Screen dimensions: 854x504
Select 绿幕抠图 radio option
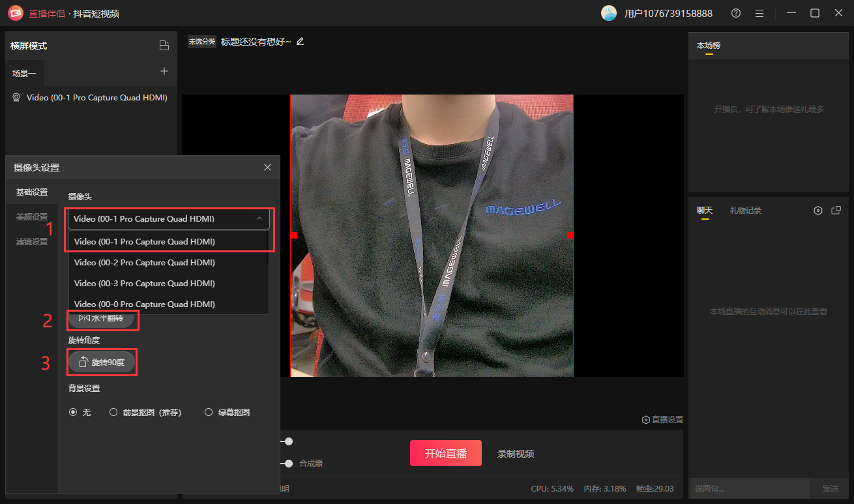click(x=209, y=413)
